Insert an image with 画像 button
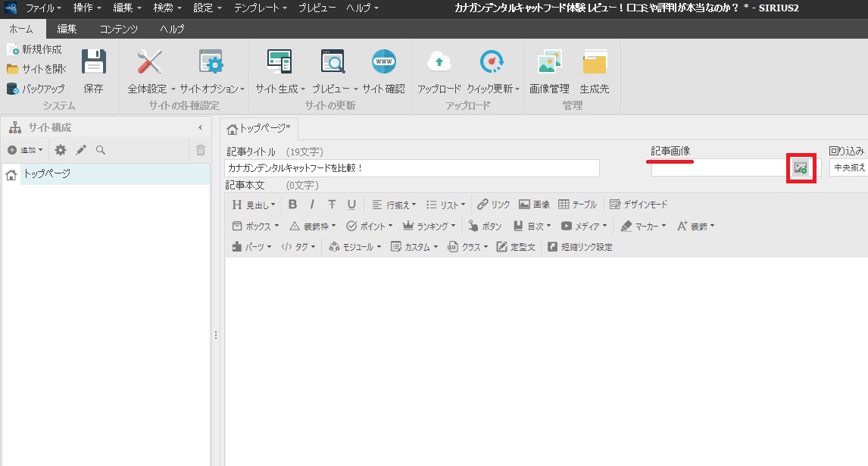 click(534, 205)
